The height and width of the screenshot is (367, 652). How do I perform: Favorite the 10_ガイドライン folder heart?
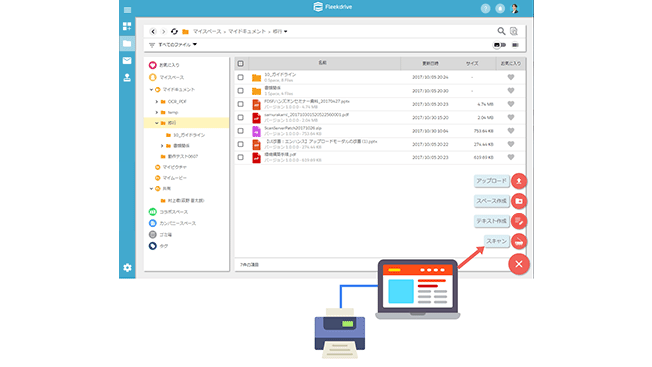tap(511, 77)
